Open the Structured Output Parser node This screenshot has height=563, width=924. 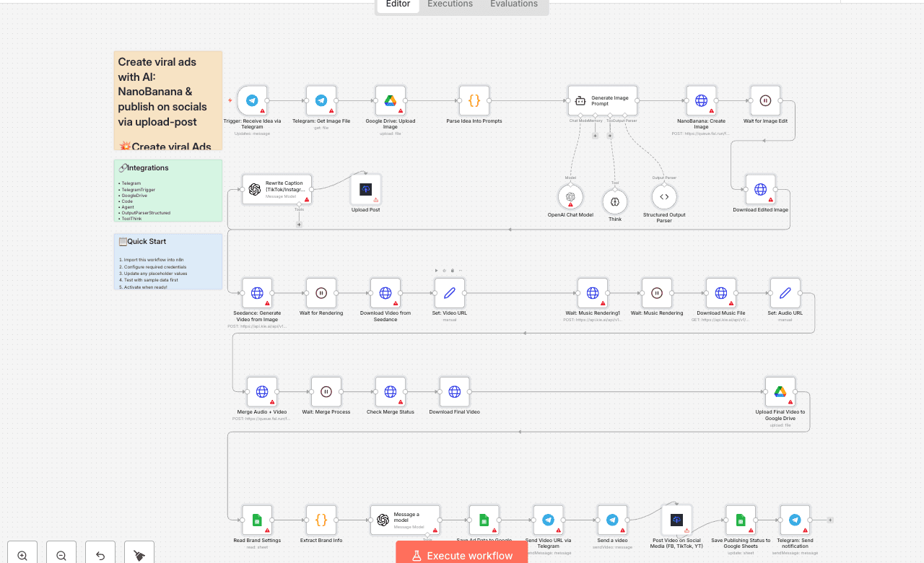663,196
